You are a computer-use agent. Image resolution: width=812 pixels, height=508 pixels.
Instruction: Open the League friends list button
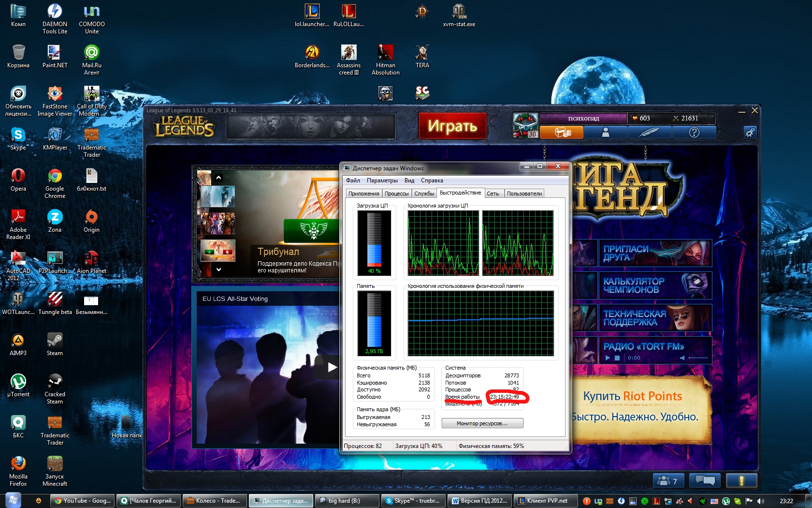coord(668,480)
